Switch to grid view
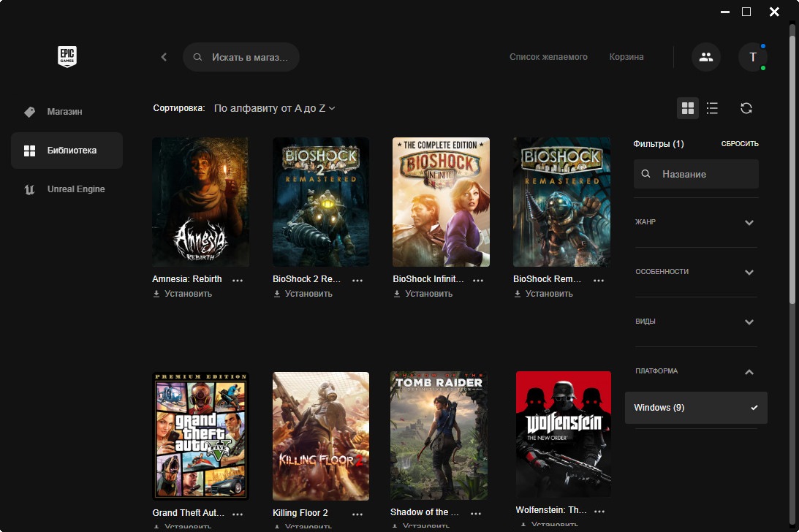This screenshot has width=799, height=532. 687,108
